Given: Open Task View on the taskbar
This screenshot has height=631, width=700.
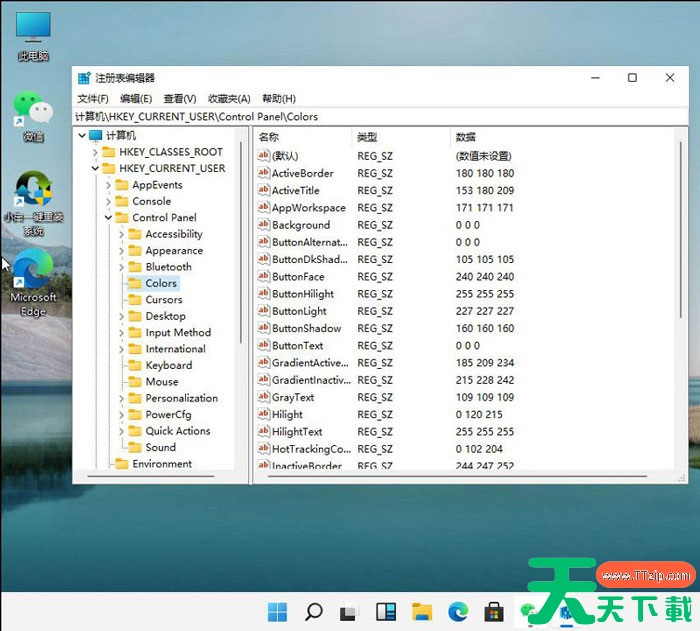Looking at the screenshot, I should [349, 612].
